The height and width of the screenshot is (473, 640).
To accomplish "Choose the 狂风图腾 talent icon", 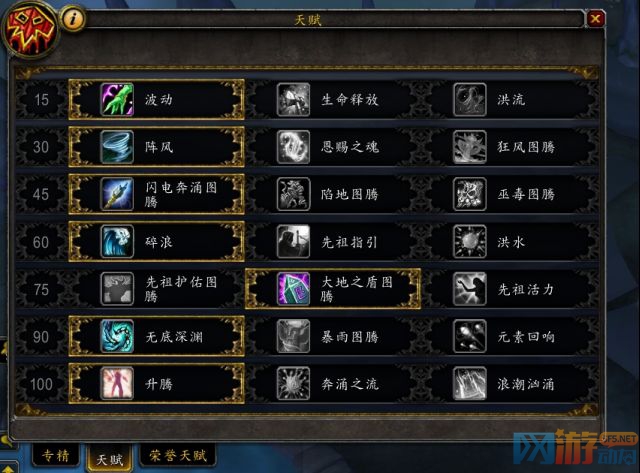I will (x=469, y=147).
